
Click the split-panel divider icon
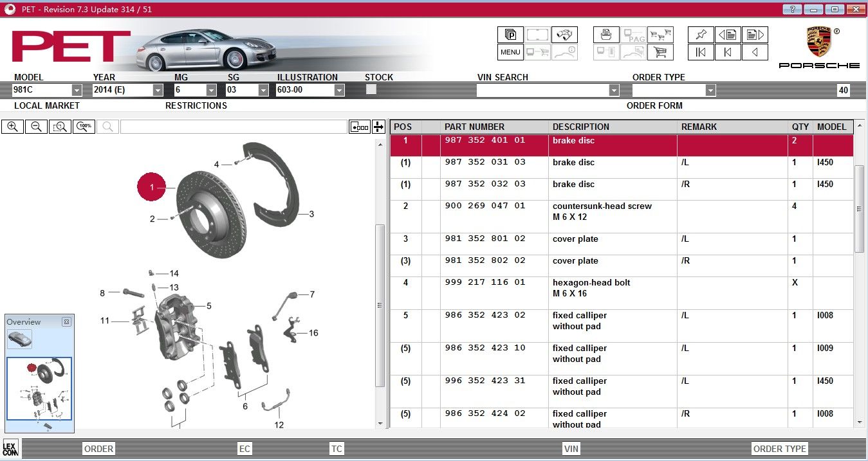378,127
